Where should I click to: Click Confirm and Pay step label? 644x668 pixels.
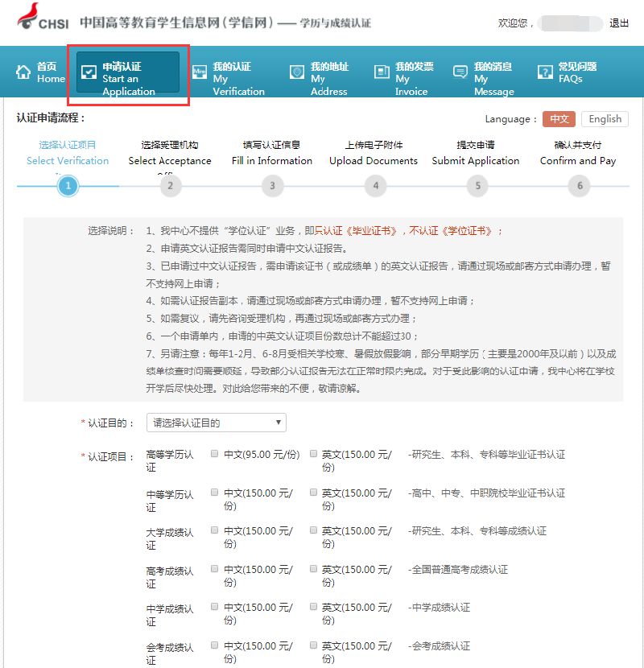click(578, 161)
